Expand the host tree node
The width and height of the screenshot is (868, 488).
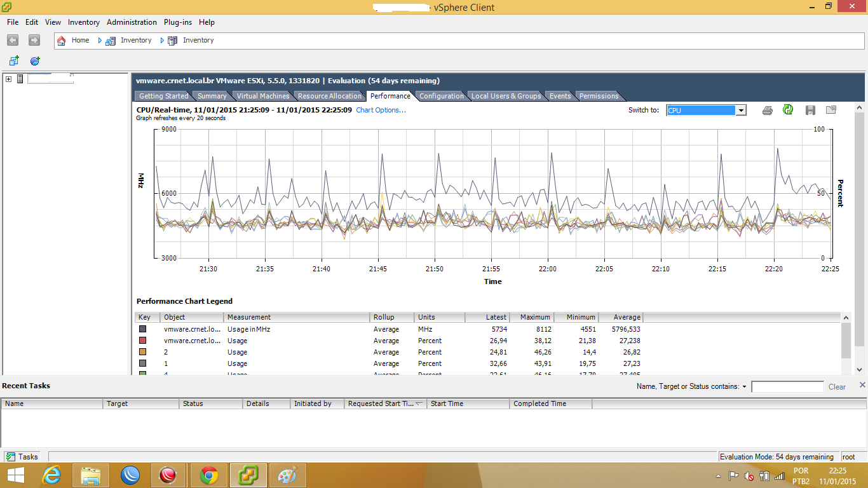(8, 79)
